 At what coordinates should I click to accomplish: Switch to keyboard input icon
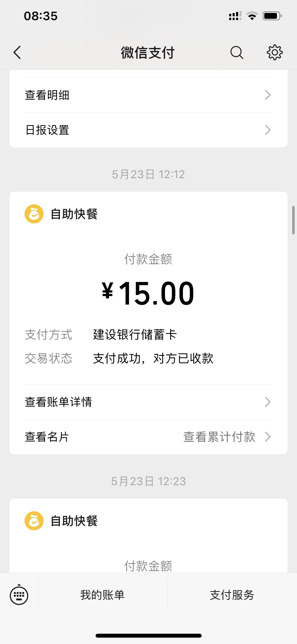point(19,595)
